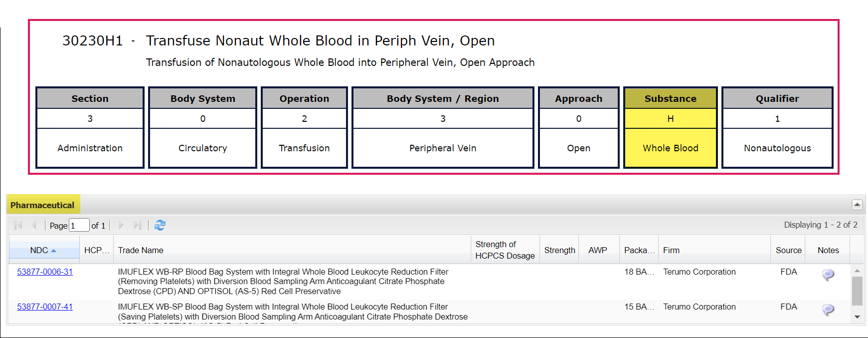Click the Firm column header
This screenshot has width=868, height=338.
[x=671, y=250]
